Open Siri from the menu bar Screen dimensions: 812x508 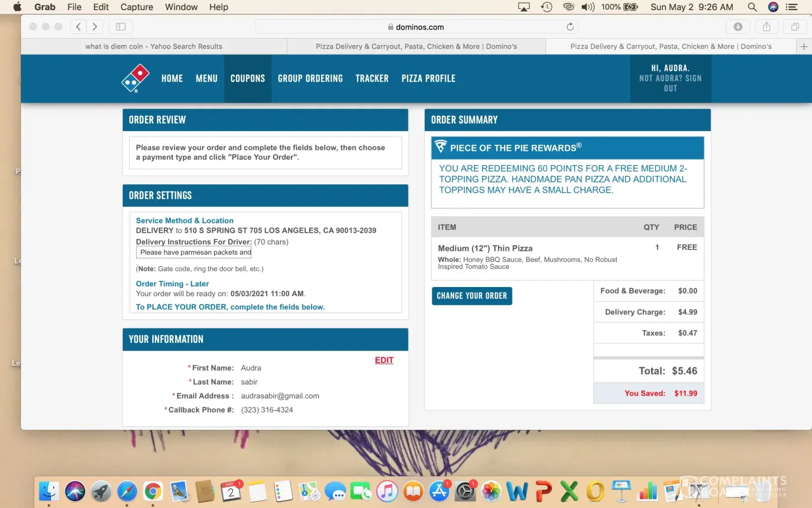(773, 7)
